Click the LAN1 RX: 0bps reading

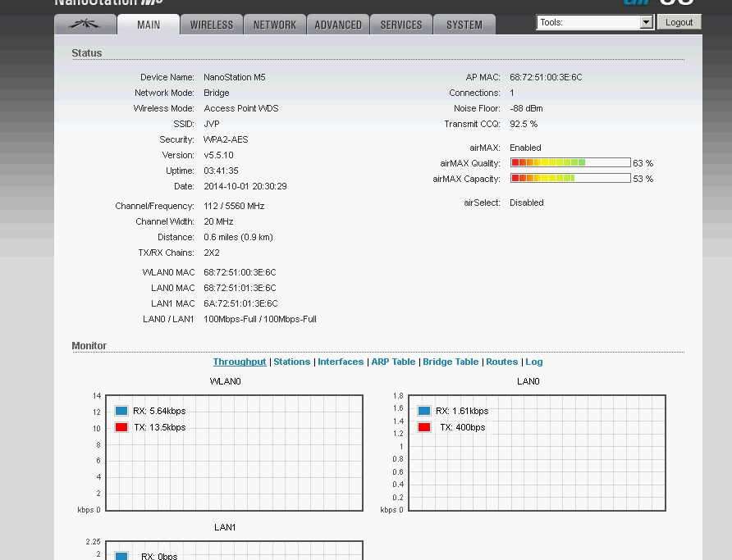coord(159,556)
